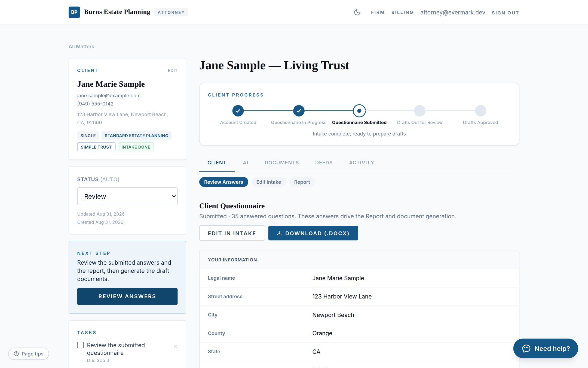
Task: Click Edit in Intake button
Action: coord(232,233)
